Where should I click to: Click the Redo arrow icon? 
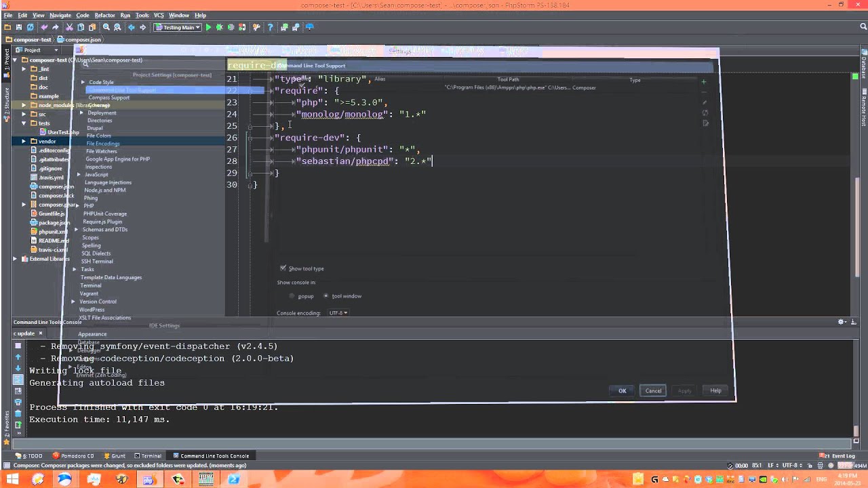55,27
